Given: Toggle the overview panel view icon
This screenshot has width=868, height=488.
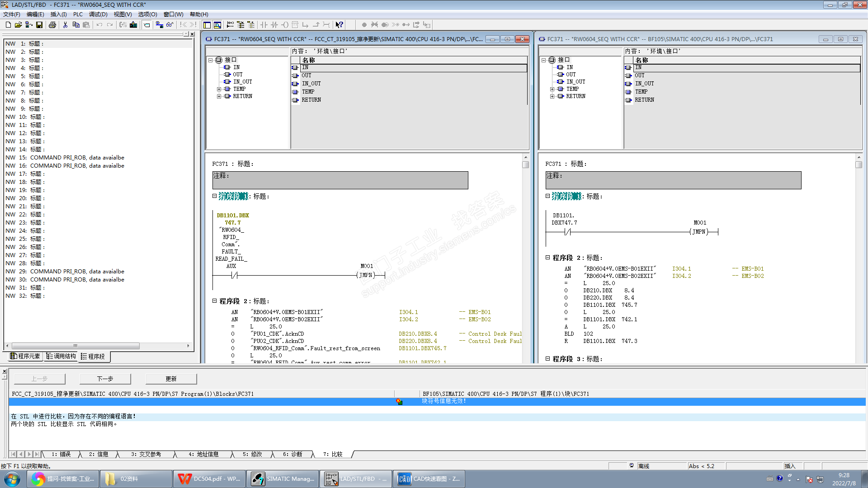Looking at the screenshot, I should 207,25.
